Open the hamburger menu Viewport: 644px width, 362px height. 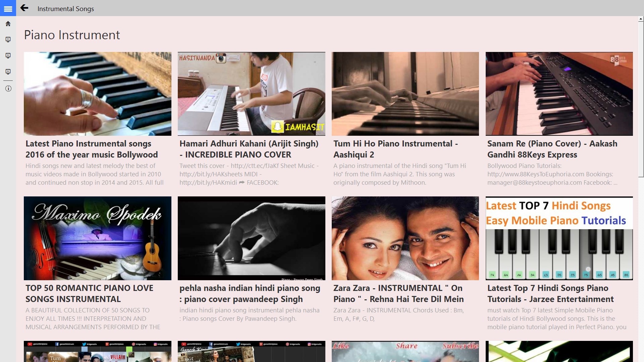coord(8,9)
